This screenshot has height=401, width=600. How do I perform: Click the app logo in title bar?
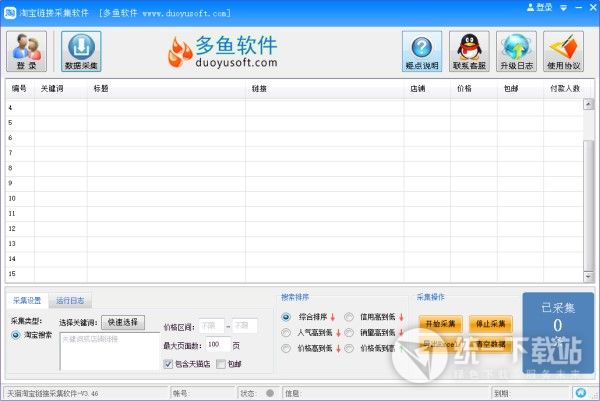pyautogui.click(x=10, y=13)
